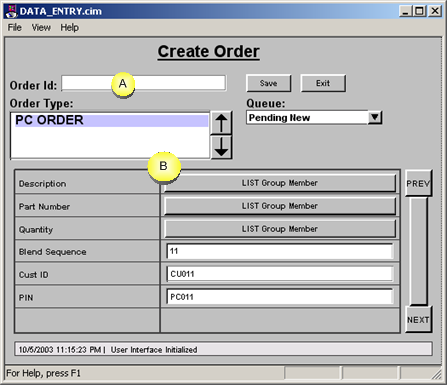Click LIST Group Member button for Quantity
The image size is (447, 385).
pos(280,229)
